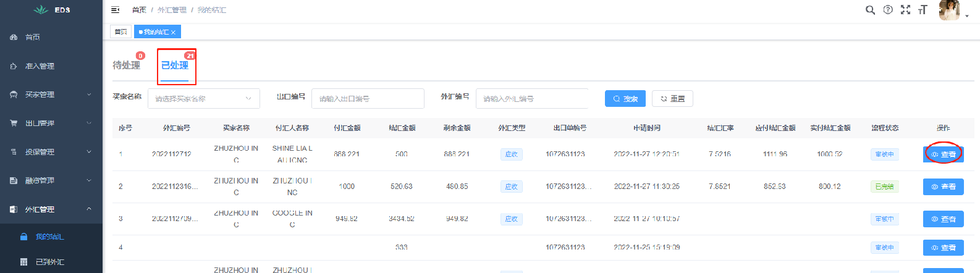The width and height of the screenshot is (980, 273).
Task: Toggle the sidebar collapse hamburger icon
Action: (115, 10)
